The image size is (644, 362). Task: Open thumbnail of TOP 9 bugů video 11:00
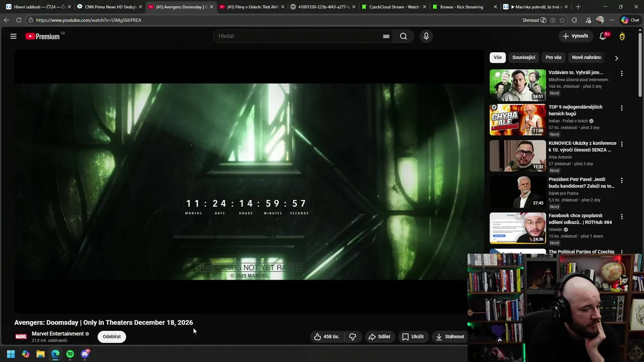pyautogui.click(x=518, y=120)
